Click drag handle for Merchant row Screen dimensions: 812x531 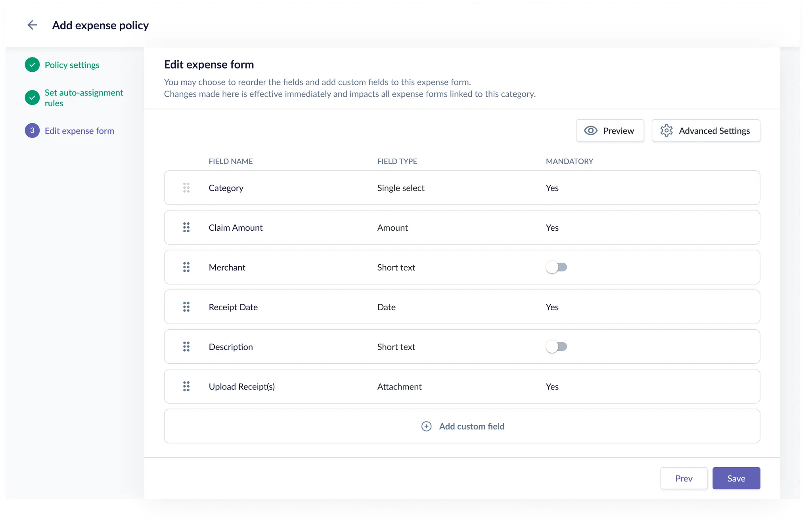pos(186,267)
